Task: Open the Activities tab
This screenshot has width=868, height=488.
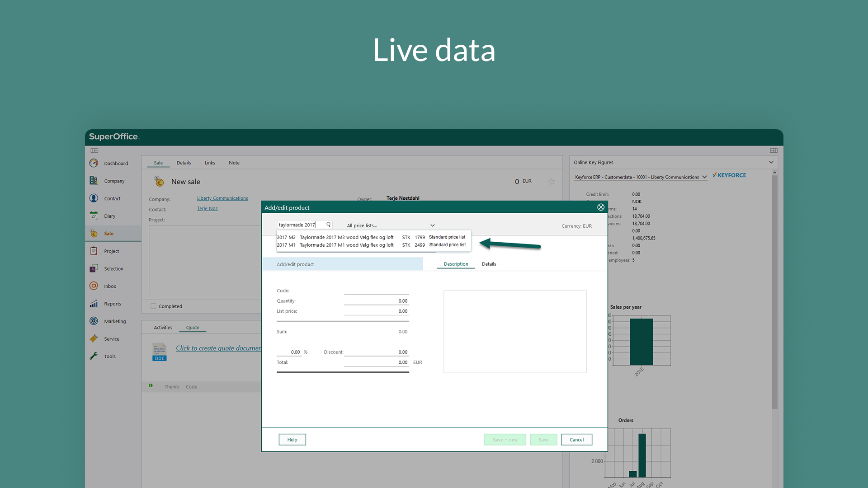Action: point(163,328)
